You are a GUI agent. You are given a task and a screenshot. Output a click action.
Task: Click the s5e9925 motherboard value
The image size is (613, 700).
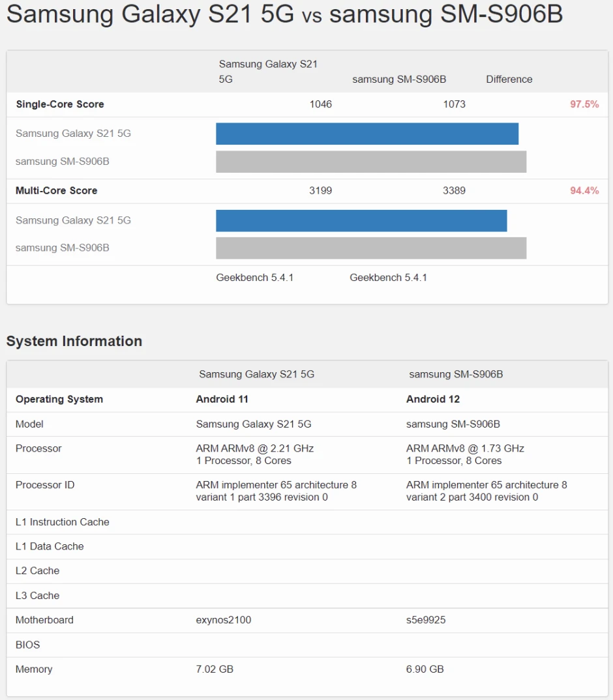tap(426, 620)
